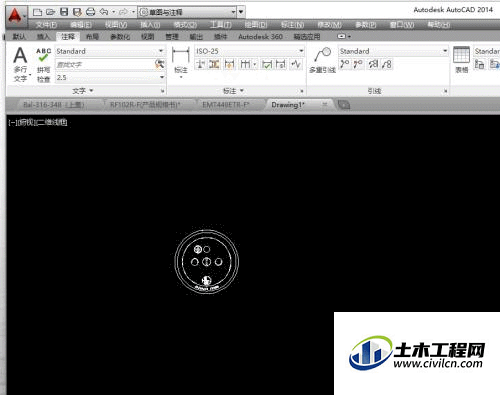Click the second icon (orange) in dimension row
500x395 pixels.
[214, 64]
